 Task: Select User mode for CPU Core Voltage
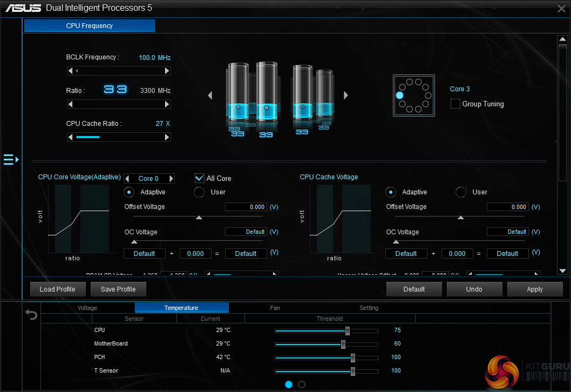pos(199,192)
